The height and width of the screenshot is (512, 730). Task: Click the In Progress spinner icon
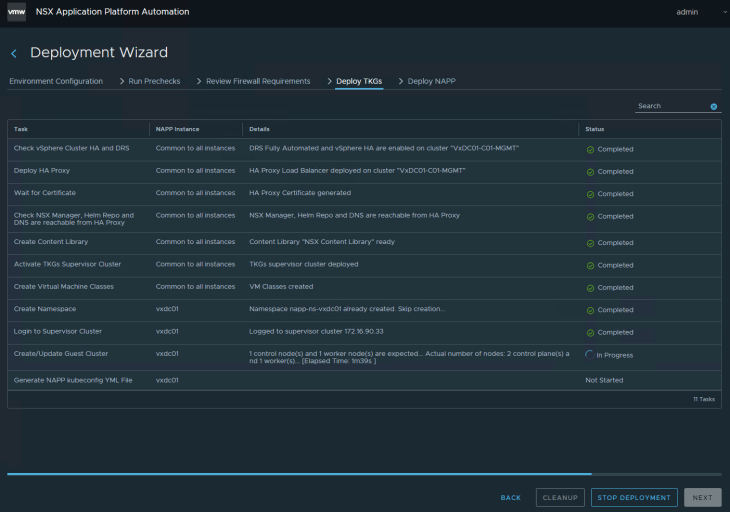[590, 354]
